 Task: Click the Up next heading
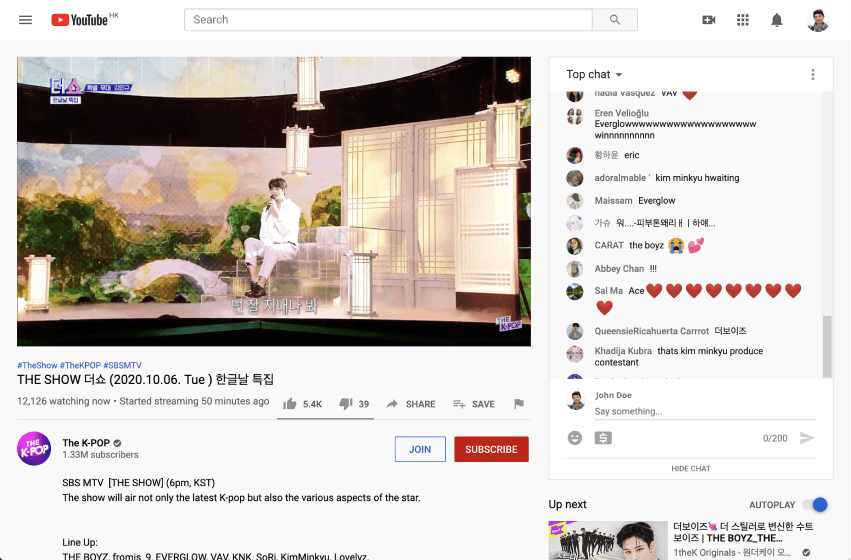click(x=567, y=504)
